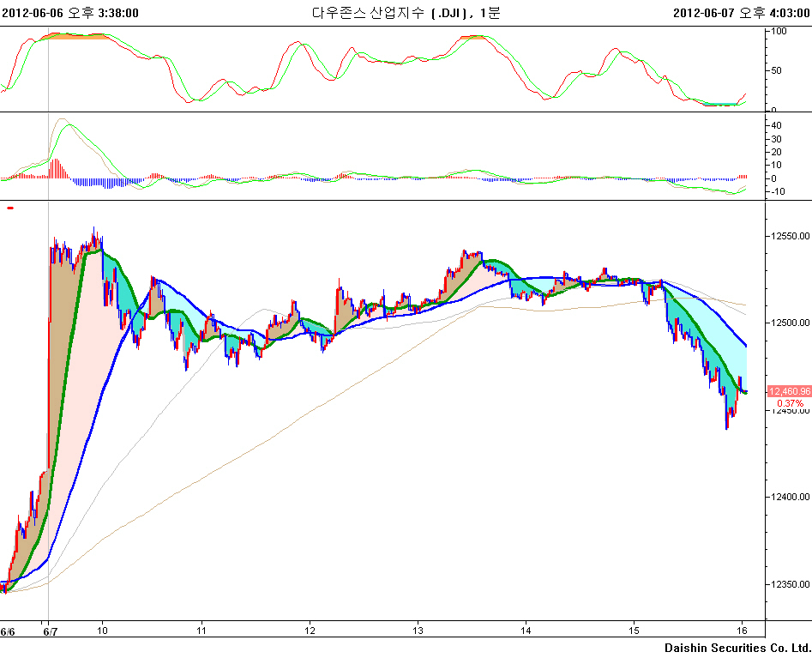
Task: Click the end timestamp 2012-06-07 4:03:00
Action: click(741, 12)
